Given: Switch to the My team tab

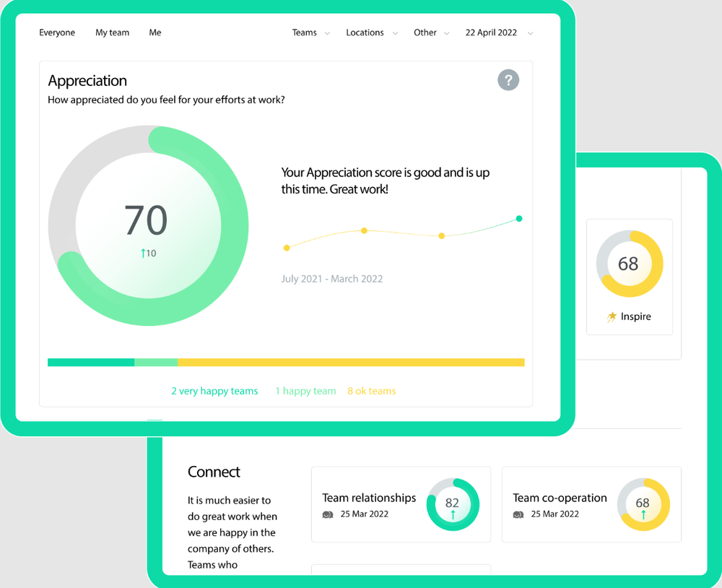Looking at the screenshot, I should [113, 33].
